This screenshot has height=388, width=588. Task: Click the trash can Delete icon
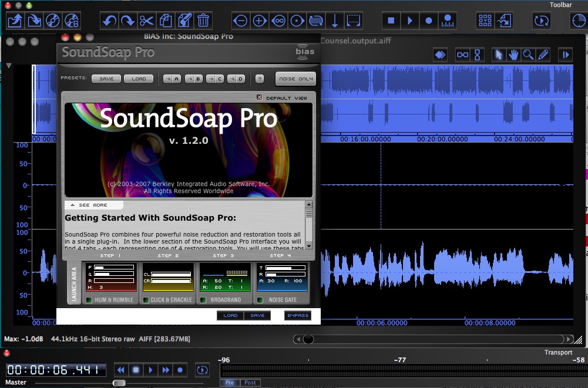(x=203, y=21)
